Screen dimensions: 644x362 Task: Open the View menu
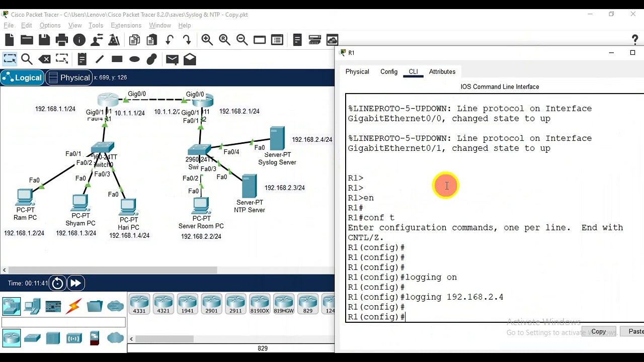point(75,25)
